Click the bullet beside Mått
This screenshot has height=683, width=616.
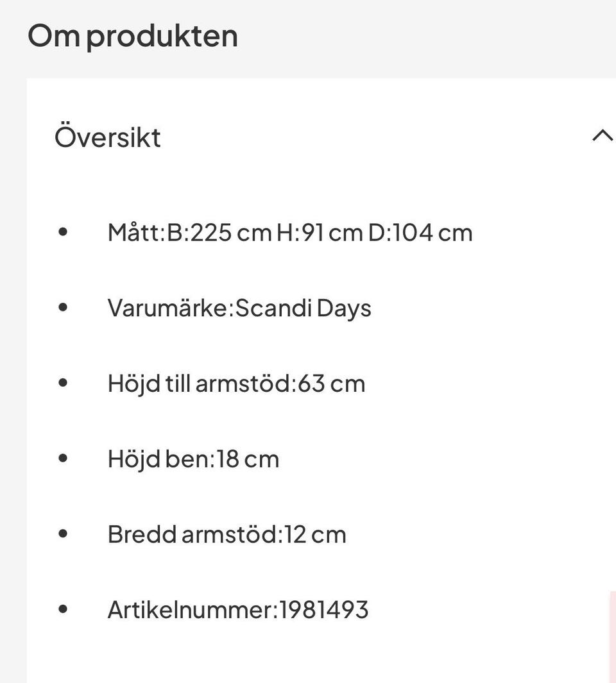click(64, 232)
